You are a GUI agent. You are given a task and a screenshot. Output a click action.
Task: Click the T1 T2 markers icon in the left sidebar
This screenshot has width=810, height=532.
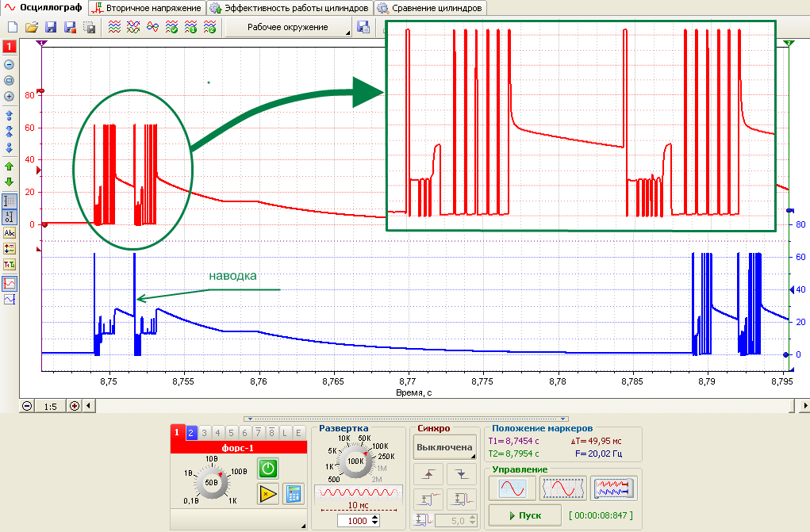10,265
